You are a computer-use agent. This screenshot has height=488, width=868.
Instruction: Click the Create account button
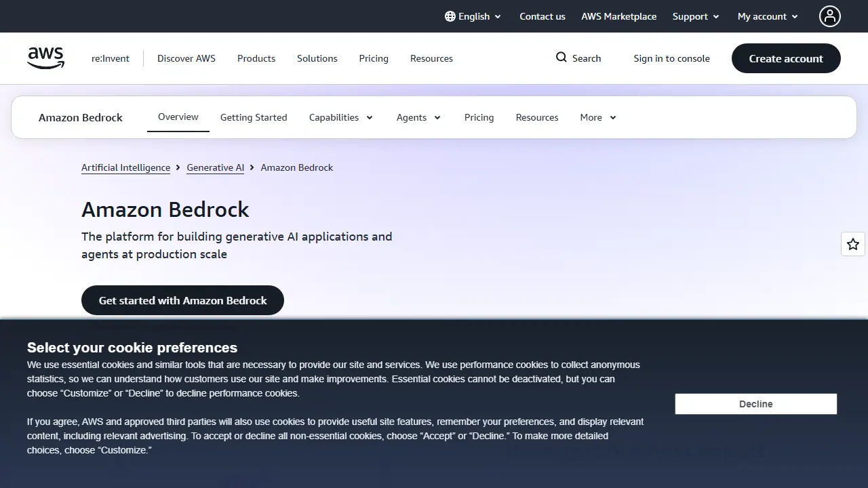click(x=786, y=58)
